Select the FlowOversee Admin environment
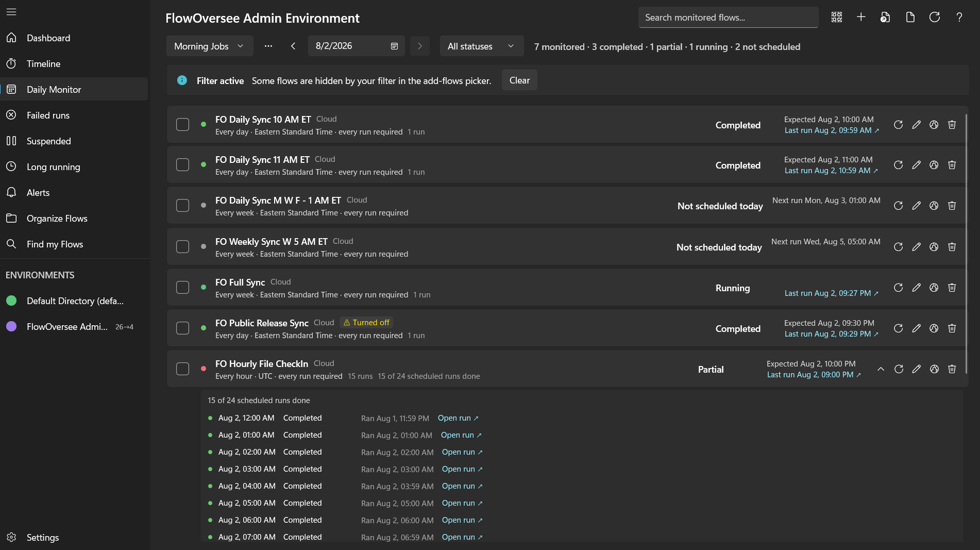The height and width of the screenshot is (550, 980). [x=74, y=326]
